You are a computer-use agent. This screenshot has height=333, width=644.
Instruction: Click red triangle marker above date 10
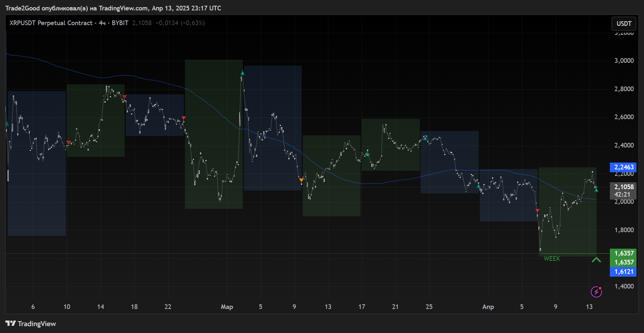68,142
